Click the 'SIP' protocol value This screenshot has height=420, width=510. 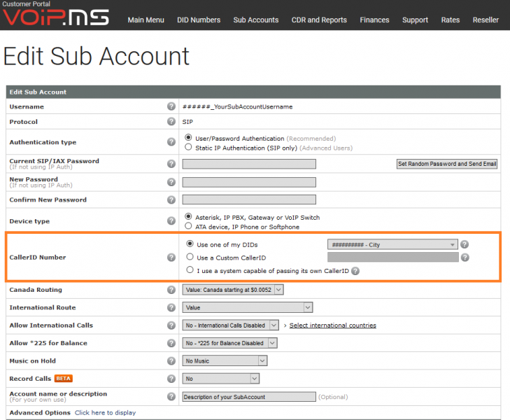(x=187, y=122)
